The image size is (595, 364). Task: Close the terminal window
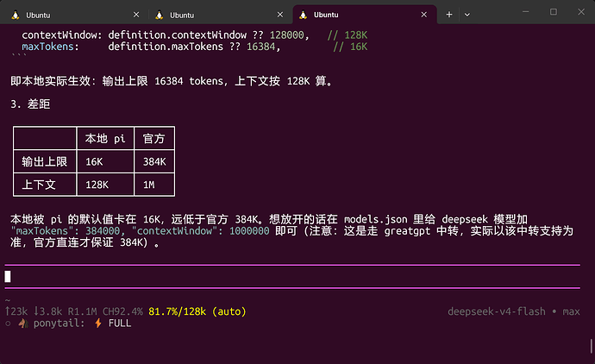pyautogui.click(x=581, y=12)
